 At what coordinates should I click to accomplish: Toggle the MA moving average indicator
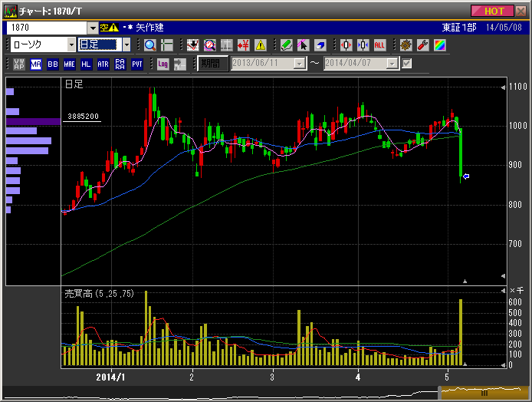tap(35, 64)
